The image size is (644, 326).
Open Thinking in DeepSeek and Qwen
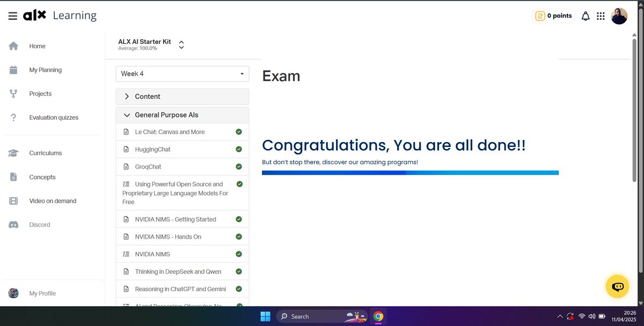pos(182,272)
